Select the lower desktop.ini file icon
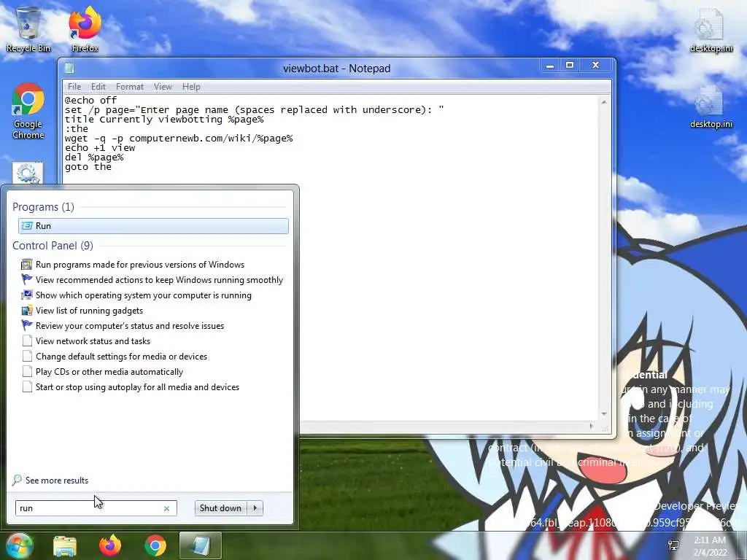Image resolution: width=747 pixels, height=560 pixels. pos(711,106)
